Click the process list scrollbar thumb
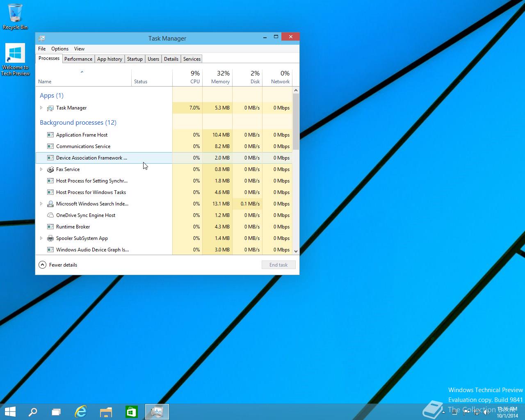The height and width of the screenshot is (420, 525). click(x=296, y=121)
